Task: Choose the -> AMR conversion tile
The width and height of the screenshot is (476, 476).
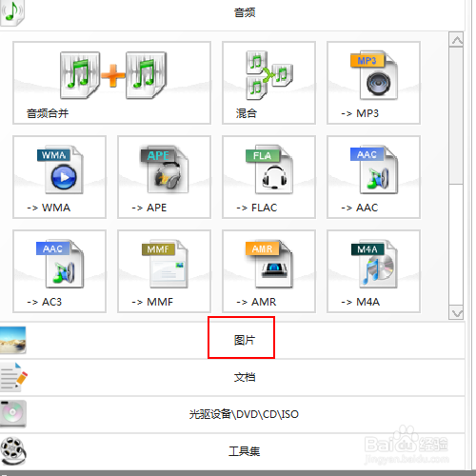Action: coord(268,271)
